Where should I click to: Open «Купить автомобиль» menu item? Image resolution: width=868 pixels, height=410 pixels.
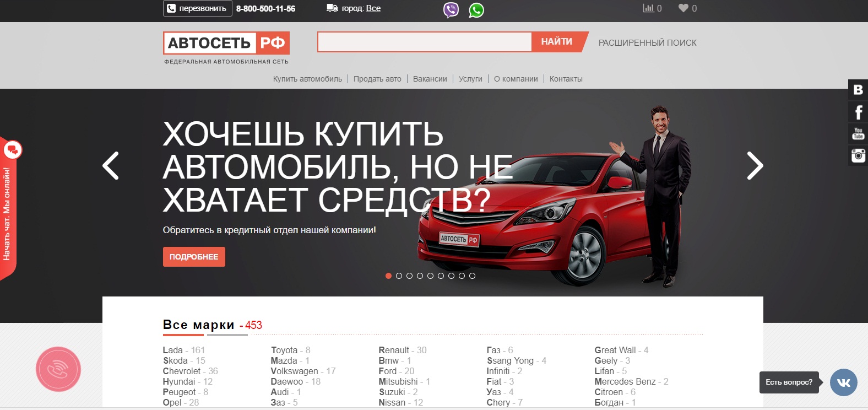307,79
